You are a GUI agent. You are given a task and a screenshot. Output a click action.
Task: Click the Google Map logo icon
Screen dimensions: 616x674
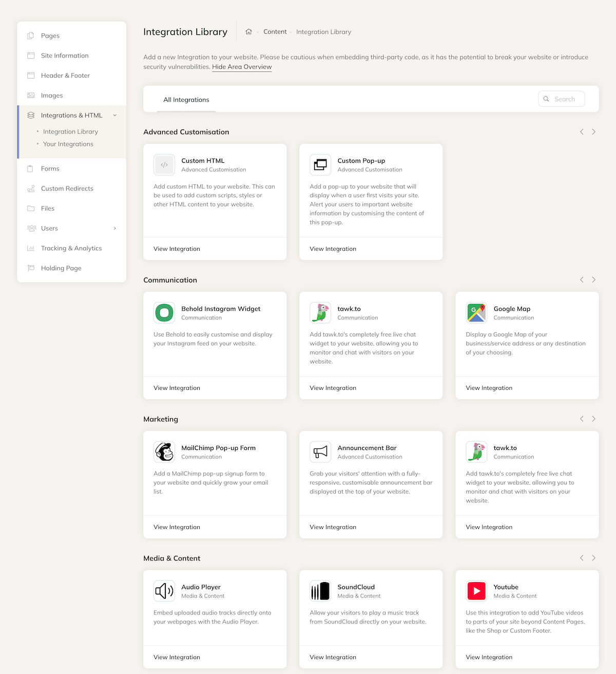pos(476,313)
